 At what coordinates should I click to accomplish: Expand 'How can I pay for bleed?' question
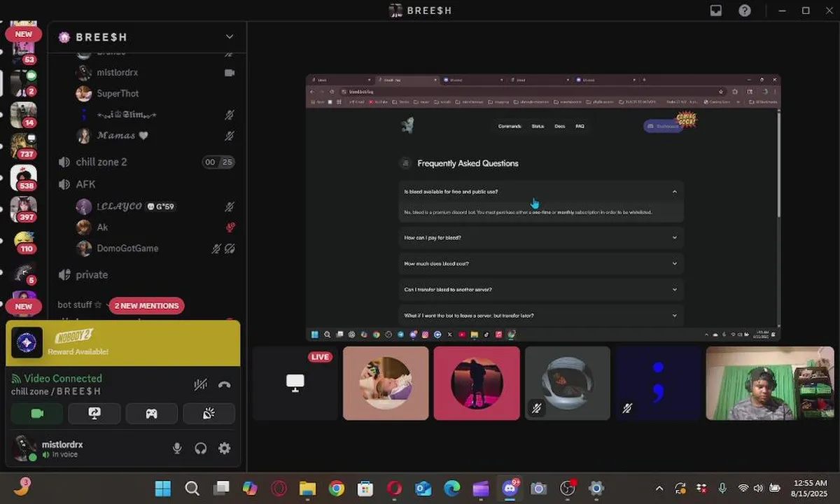click(541, 237)
